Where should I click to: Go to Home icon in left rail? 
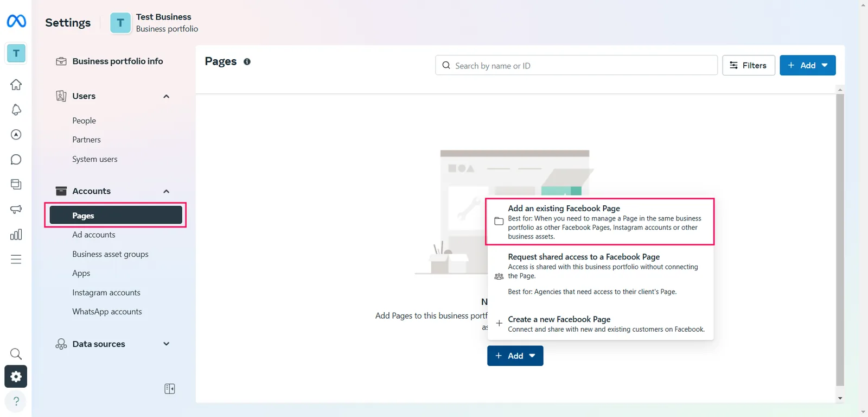[x=16, y=85]
